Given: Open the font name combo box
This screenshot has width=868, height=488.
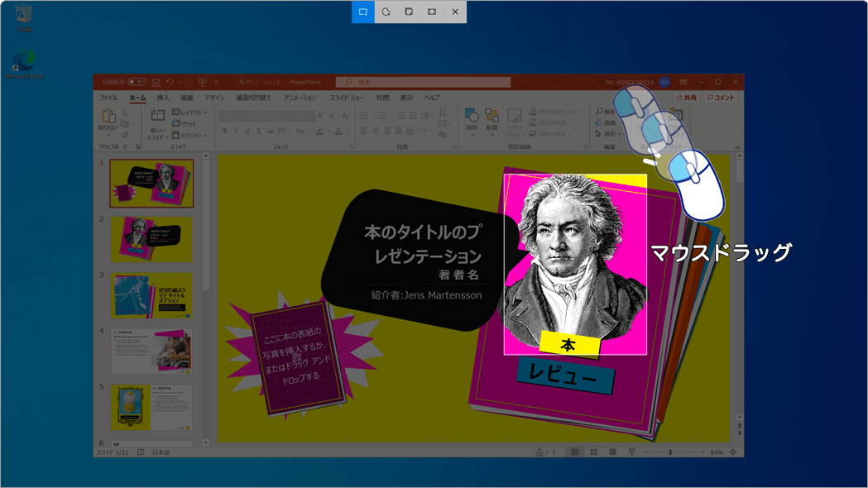Looking at the screenshot, I should pyautogui.click(x=254, y=116).
